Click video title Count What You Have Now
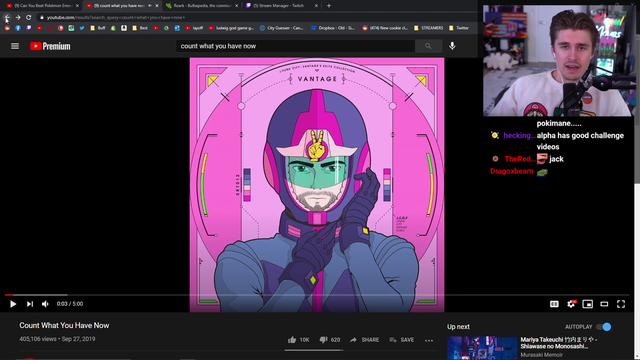This screenshot has width=640, height=360. (64, 325)
